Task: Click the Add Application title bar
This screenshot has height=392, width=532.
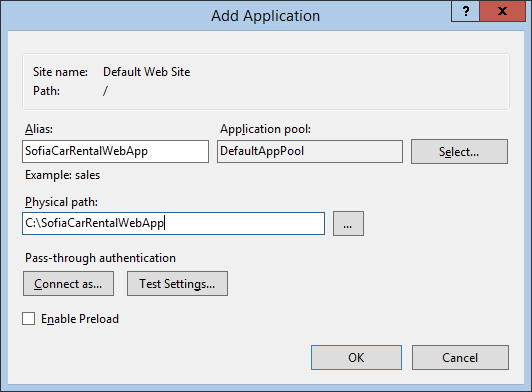Action: pyautogui.click(x=265, y=16)
